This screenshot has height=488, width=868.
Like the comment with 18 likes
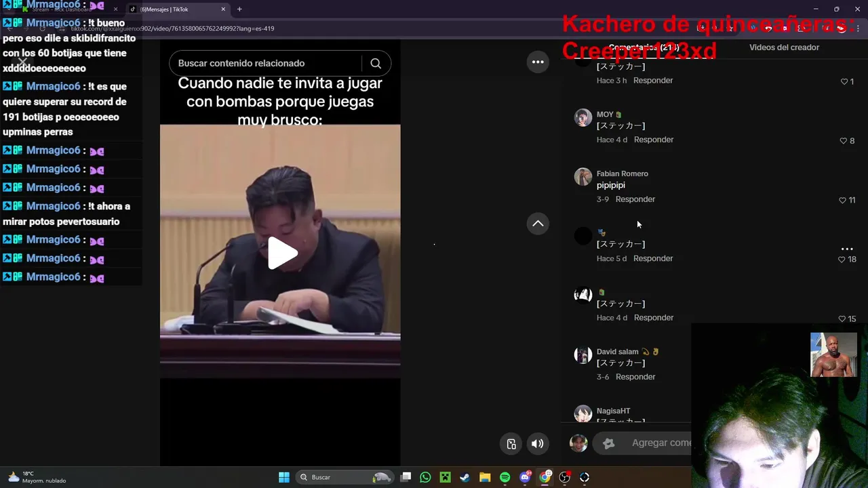point(842,260)
